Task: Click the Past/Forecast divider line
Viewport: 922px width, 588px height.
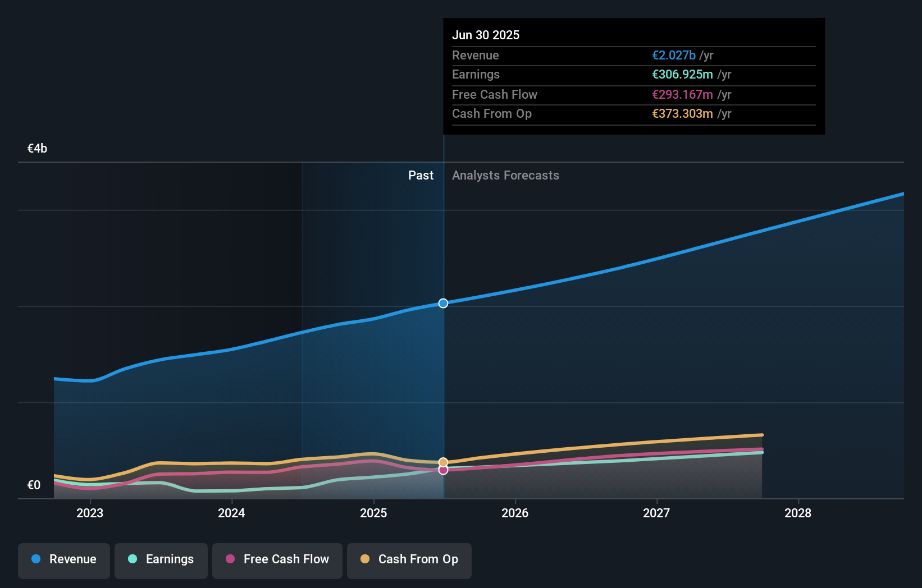Action: [x=443, y=337]
